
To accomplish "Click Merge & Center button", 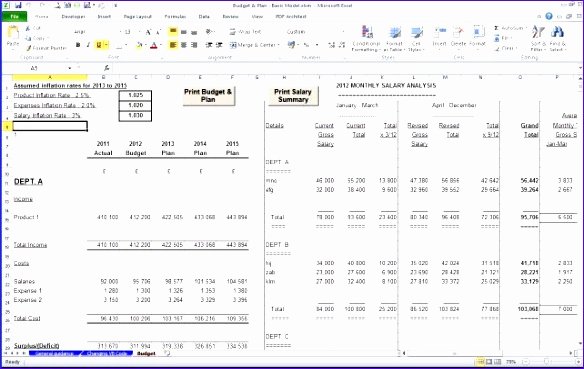I will [255, 45].
